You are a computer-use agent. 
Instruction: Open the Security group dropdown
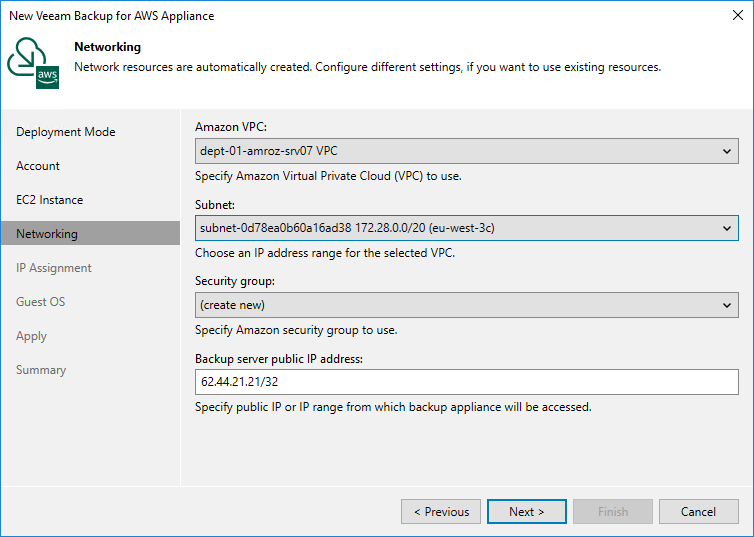[x=467, y=304]
